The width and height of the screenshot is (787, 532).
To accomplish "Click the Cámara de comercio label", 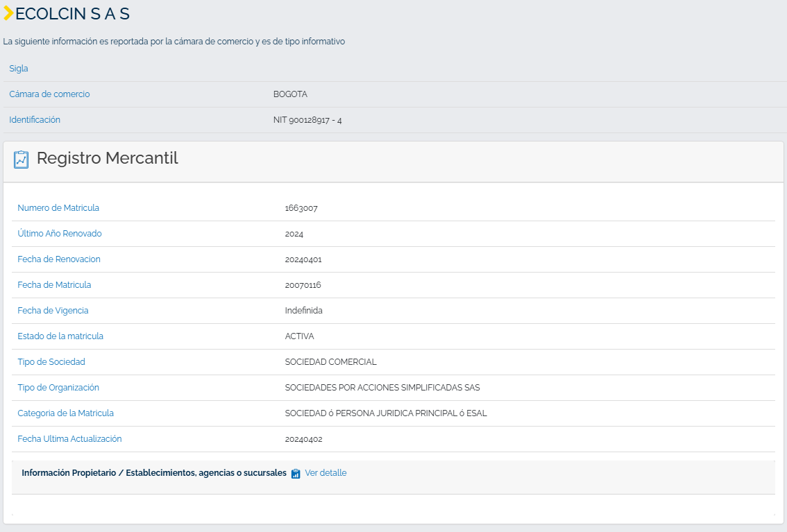I will tap(49, 94).
